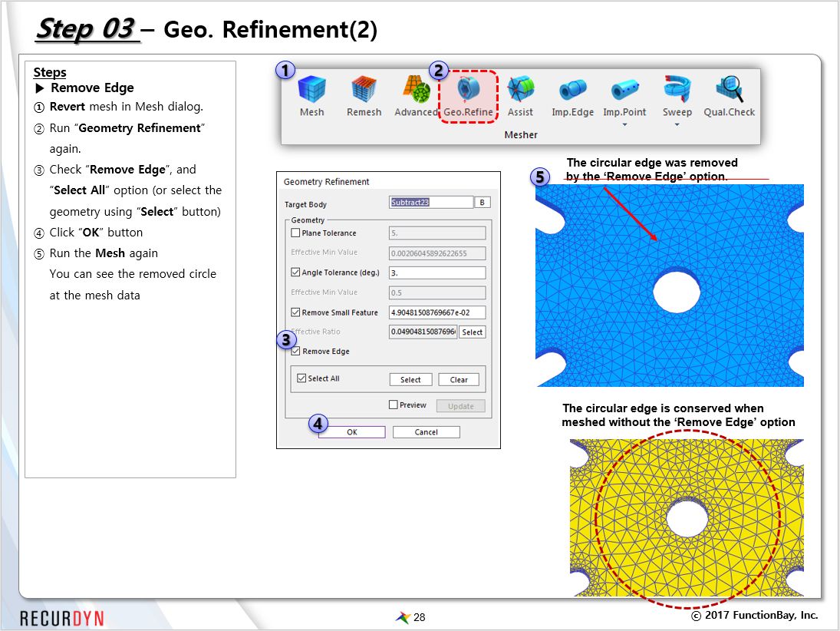Edit the Angle Tolerance value field

pyautogui.click(x=436, y=272)
